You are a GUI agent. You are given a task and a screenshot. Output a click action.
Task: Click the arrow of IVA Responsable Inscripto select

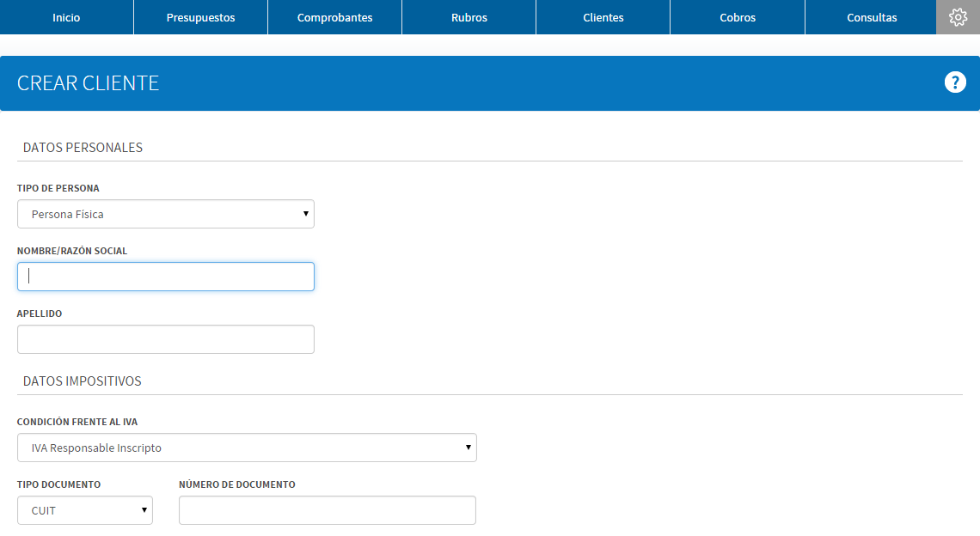click(x=469, y=448)
